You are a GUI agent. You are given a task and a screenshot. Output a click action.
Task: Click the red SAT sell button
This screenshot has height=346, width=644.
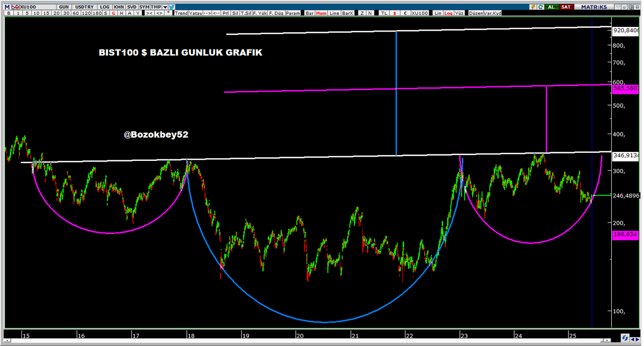pos(567,7)
